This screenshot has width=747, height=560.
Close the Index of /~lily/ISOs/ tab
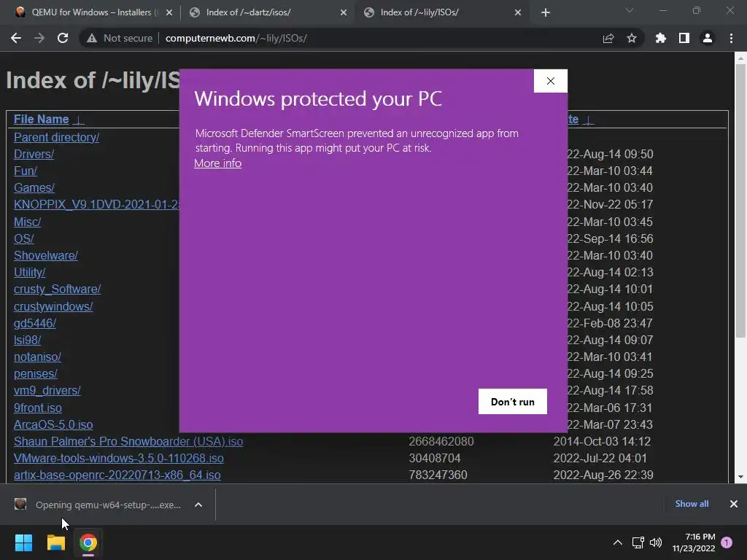point(518,12)
